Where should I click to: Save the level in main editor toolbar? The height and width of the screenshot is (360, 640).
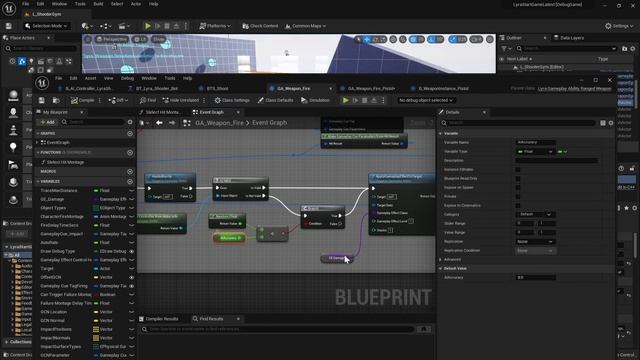tap(9, 26)
